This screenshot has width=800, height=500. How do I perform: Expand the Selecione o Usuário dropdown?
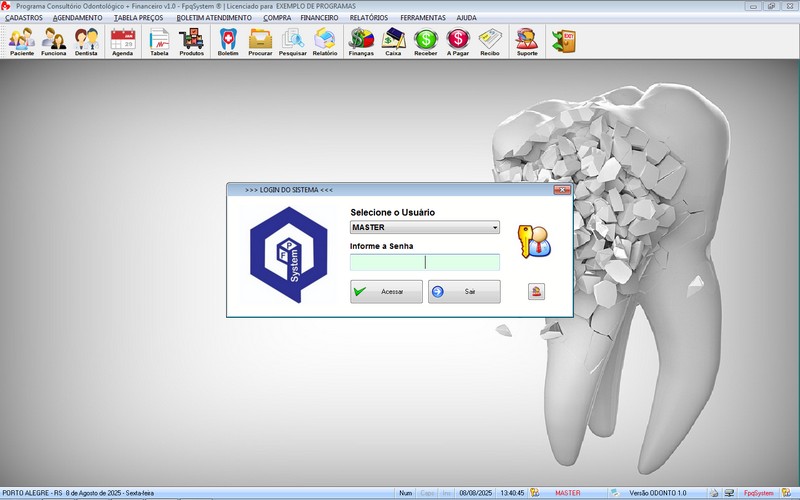pos(494,228)
